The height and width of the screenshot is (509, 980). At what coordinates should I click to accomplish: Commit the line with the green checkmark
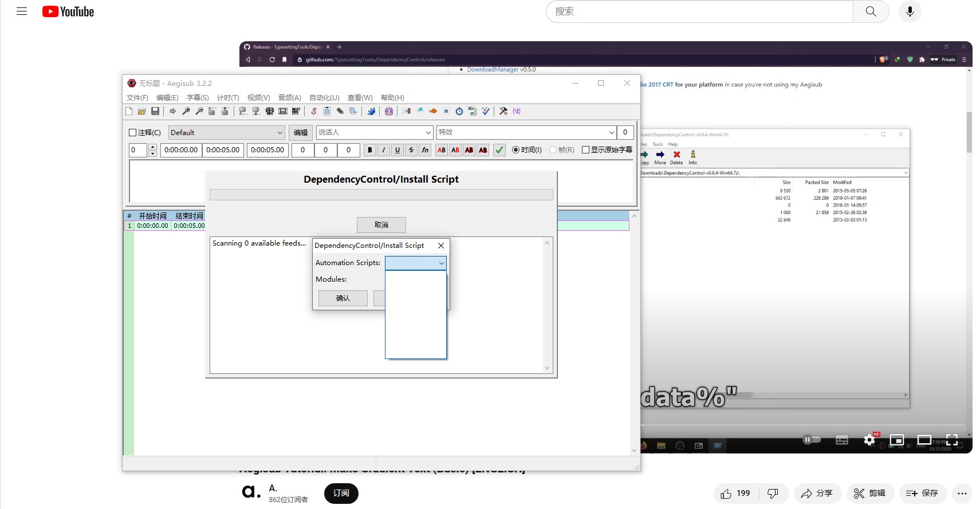[499, 150]
